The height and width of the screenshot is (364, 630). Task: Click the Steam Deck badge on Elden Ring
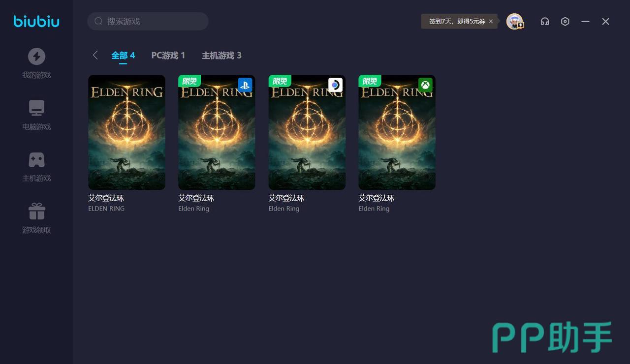point(335,85)
